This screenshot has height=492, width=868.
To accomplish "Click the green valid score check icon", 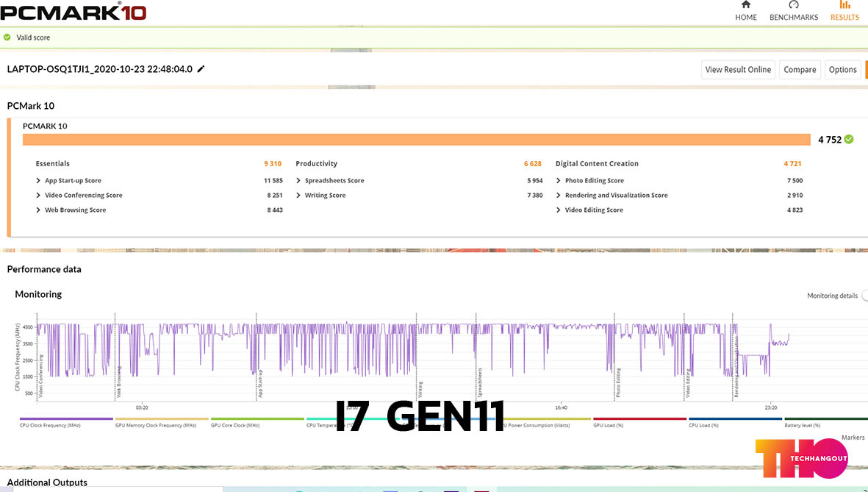I will 7,38.
